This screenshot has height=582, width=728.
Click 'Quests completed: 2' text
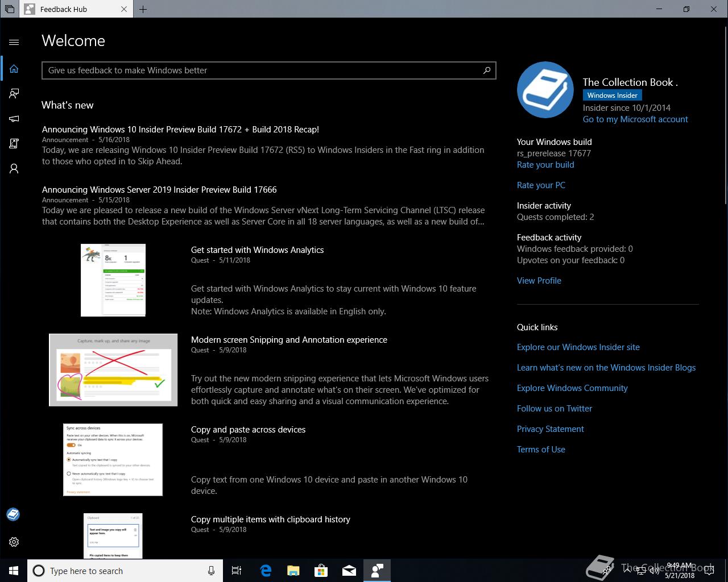(x=555, y=217)
